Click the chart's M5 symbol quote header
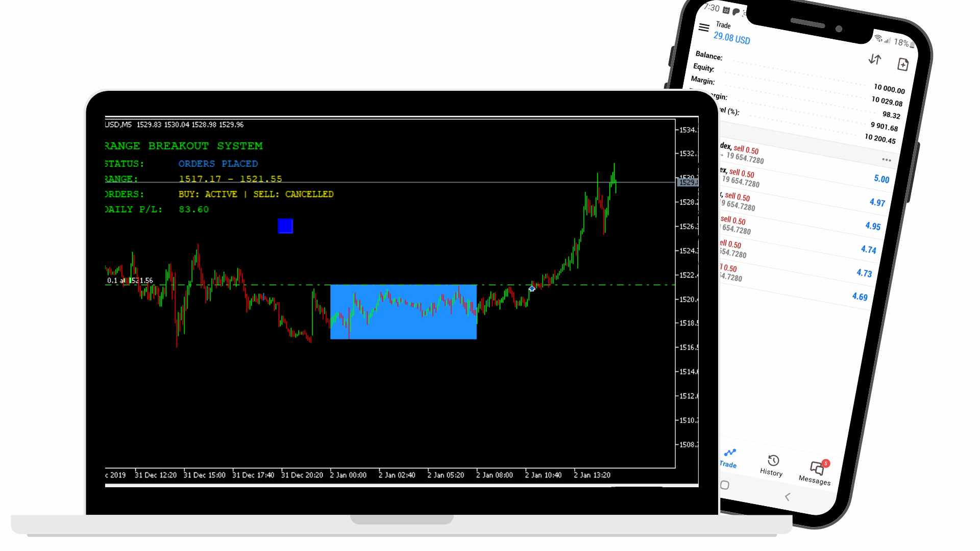 tap(174, 124)
